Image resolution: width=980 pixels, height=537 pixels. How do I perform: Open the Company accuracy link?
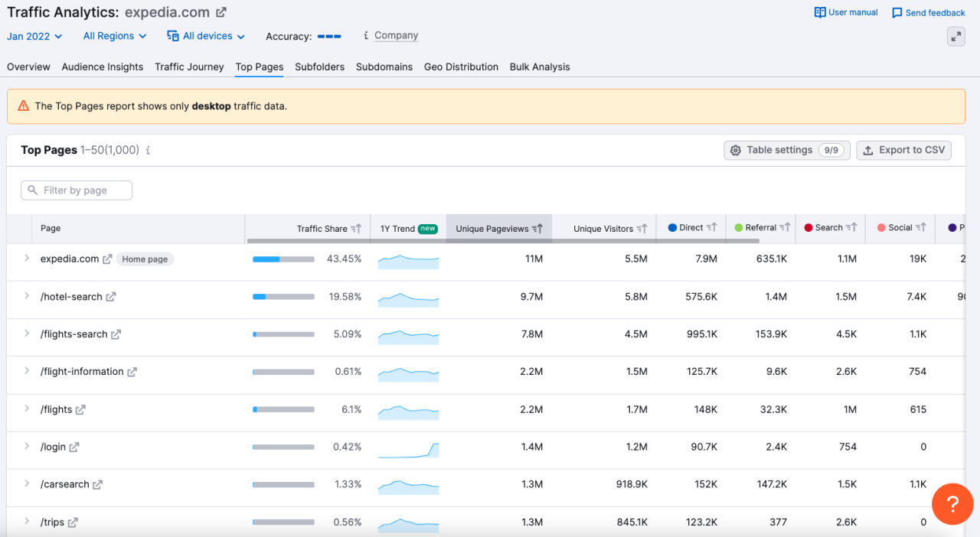[396, 35]
